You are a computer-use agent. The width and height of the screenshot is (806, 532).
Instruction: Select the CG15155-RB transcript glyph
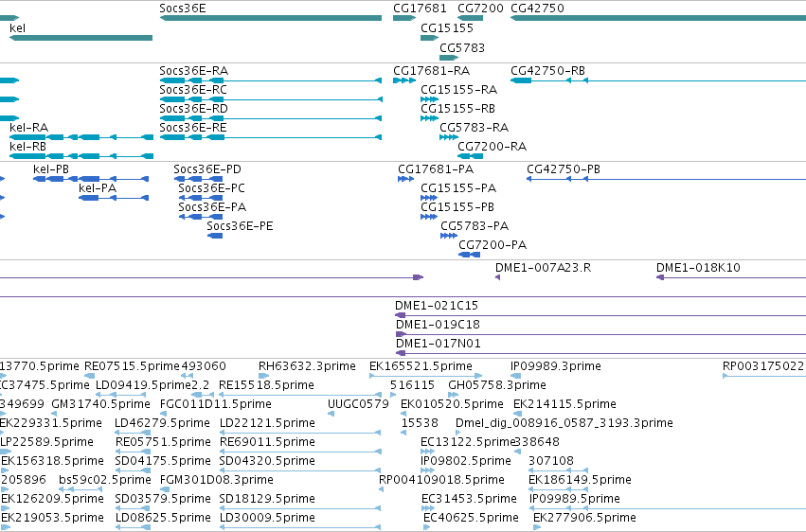(x=430, y=118)
